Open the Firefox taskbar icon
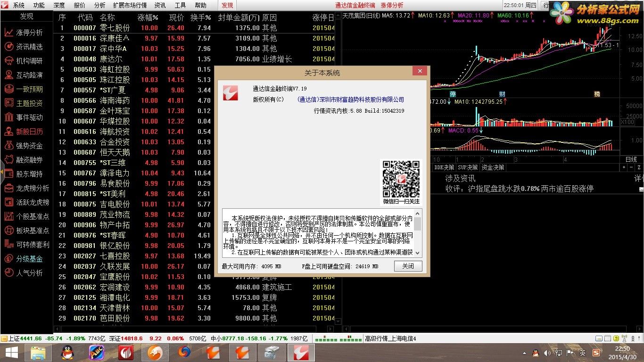644x362 pixels. 184,353
